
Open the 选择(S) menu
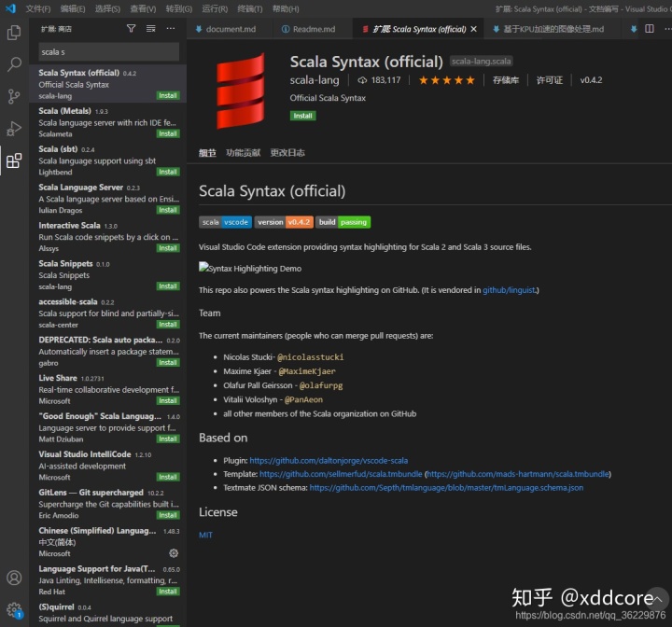[x=107, y=8]
